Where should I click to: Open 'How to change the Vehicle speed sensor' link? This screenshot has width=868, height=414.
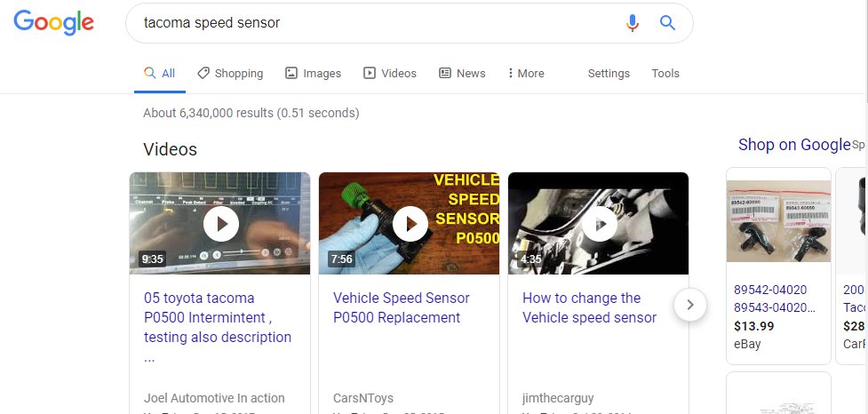(x=590, y=307)
